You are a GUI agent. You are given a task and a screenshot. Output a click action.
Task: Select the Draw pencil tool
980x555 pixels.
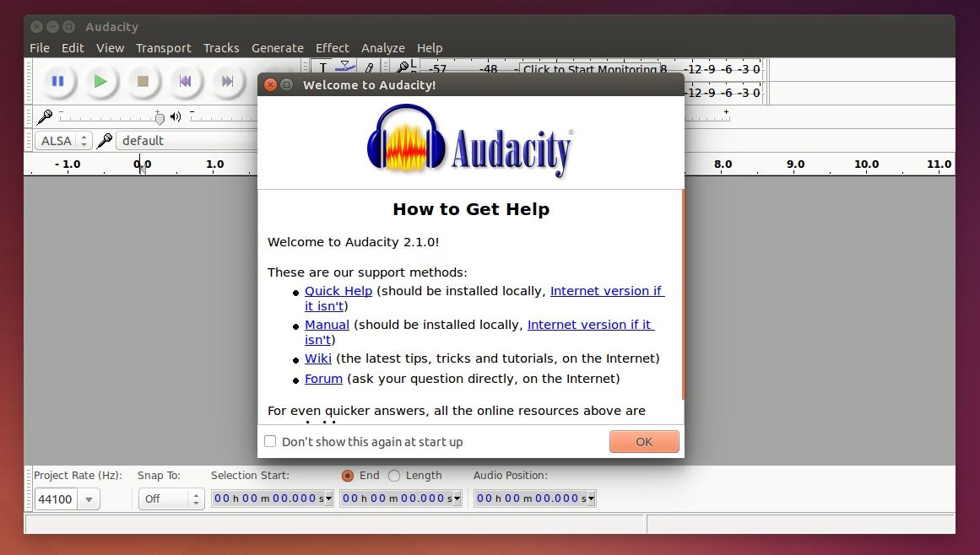(369, 67)
